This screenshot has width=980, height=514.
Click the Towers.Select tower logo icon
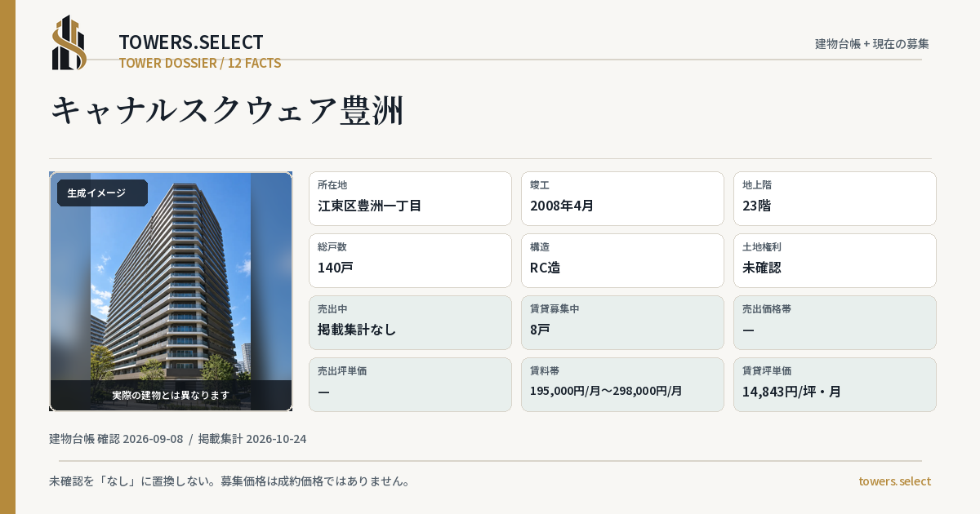pyautogui.click(x=69, y=42)
